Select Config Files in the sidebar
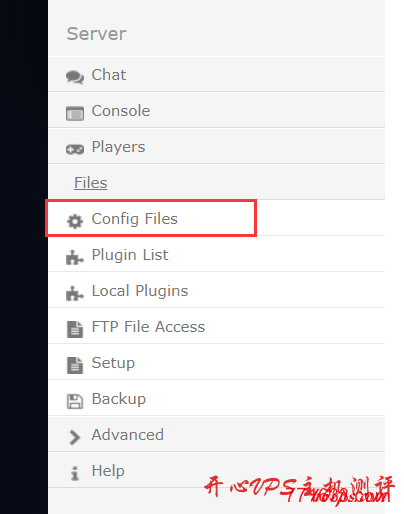 pyautogui.click(x=216, y=219)
